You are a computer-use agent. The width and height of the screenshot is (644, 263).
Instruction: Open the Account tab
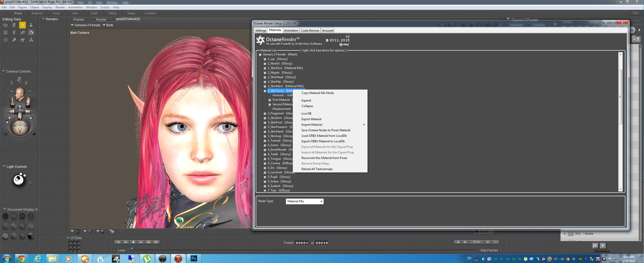point(328,30)
